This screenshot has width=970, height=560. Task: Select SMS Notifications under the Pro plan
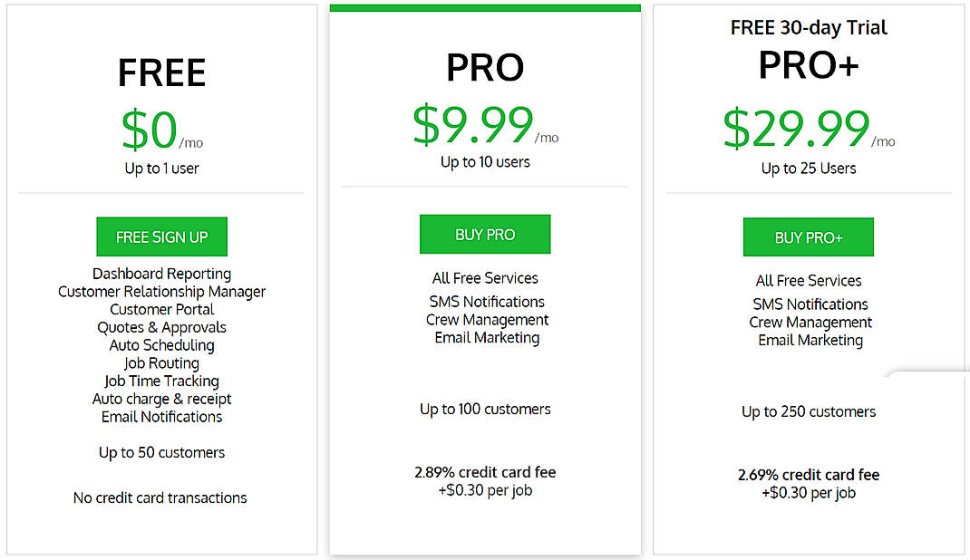486,301
